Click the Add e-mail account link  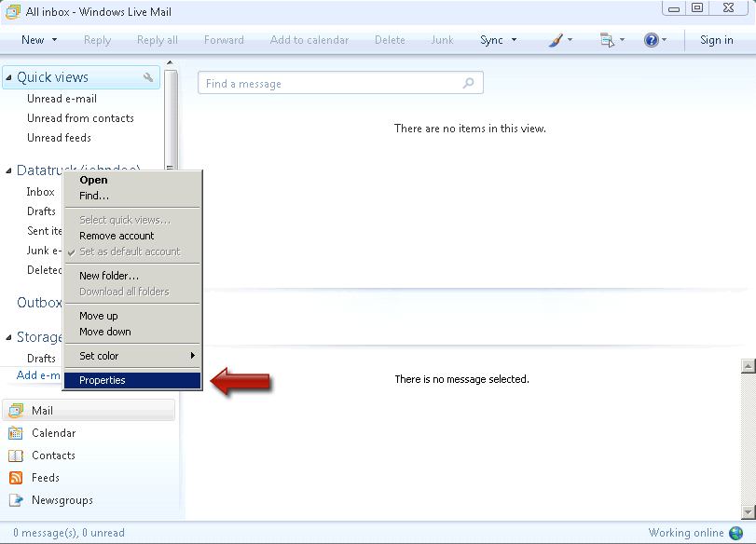38,375
